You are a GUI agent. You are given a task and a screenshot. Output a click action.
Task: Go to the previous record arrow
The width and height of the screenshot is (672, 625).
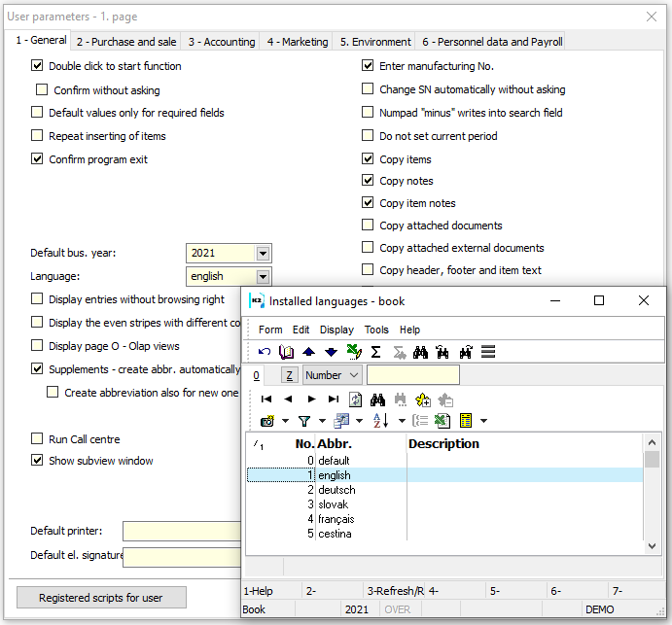pyautogui.click(x=288, y=399)
